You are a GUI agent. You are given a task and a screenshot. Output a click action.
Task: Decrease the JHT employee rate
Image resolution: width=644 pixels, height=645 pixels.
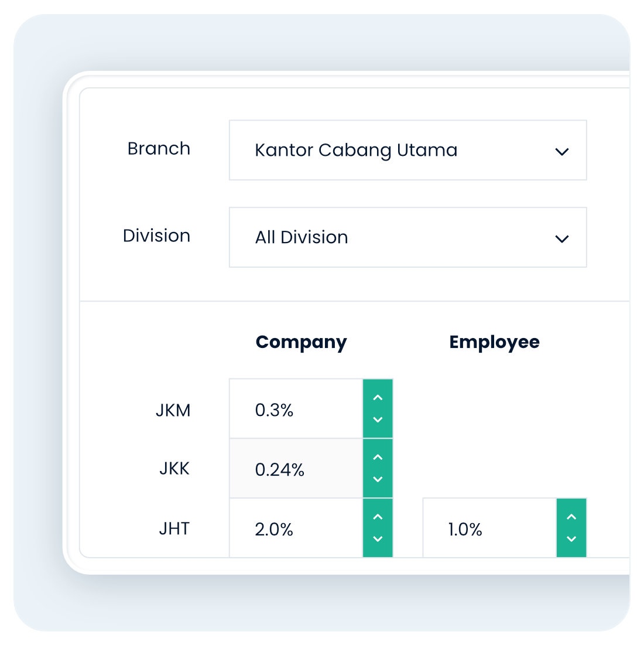click(x=571, y=539)
